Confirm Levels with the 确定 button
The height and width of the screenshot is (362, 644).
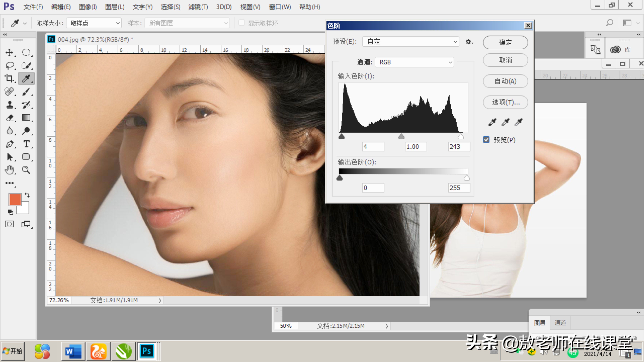[505, 42]
